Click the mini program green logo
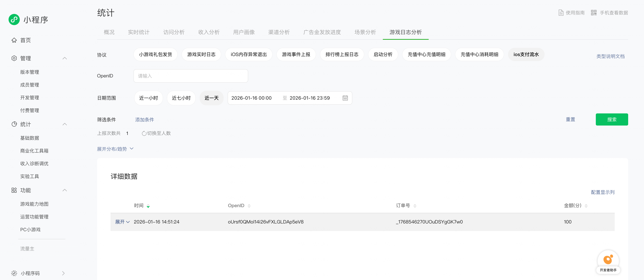Image resolution: width=644 pixels, height=280 pixels. pos(14,20)
